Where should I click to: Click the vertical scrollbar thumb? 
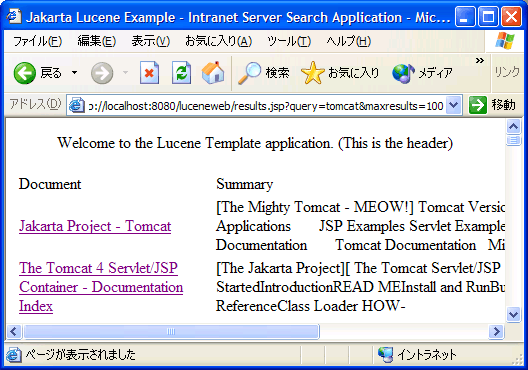(513, 140)
